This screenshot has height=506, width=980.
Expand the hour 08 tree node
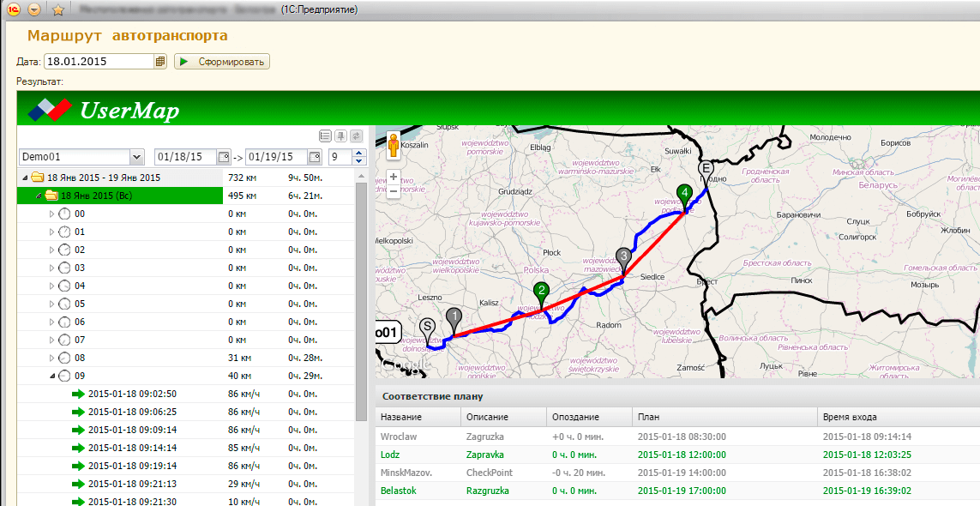[x=51, y=358]
